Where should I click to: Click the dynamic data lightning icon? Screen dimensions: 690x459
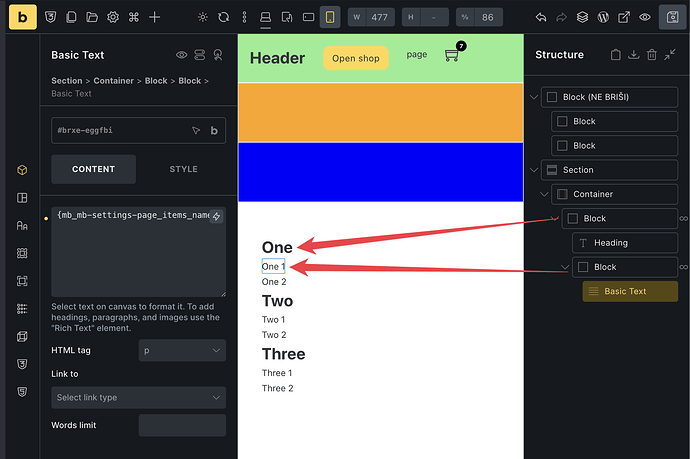[x=216, y=216]
